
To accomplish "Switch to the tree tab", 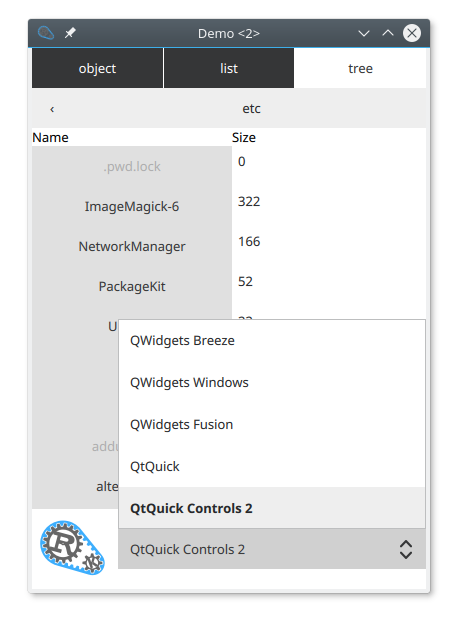I will [360, 68].
